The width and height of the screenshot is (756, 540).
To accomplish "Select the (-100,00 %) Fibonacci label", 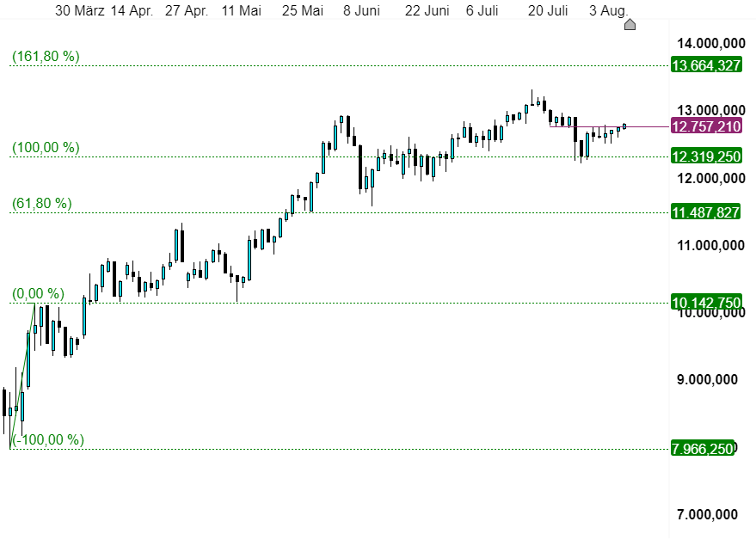I will click(x=48, y=439).
